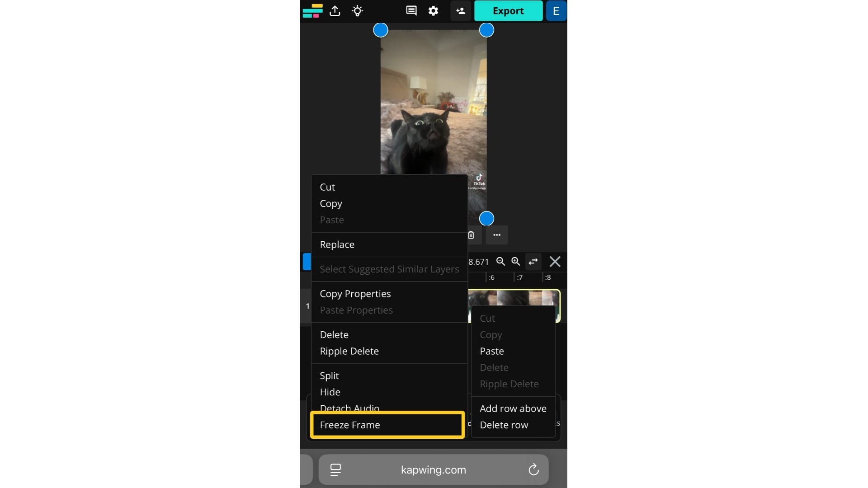Close the timeline zoom controls with the X
This screenshot has width=868, height=488.
[555, 262]
